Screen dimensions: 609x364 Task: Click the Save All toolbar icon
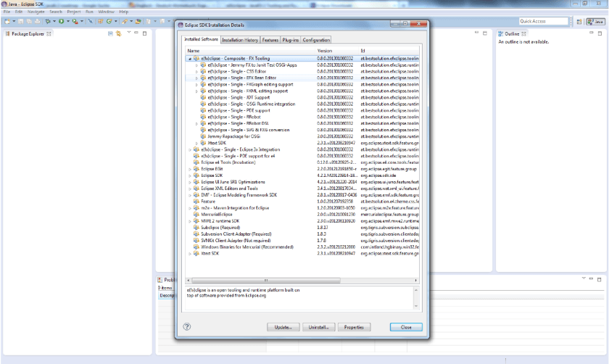pos(29,21)
